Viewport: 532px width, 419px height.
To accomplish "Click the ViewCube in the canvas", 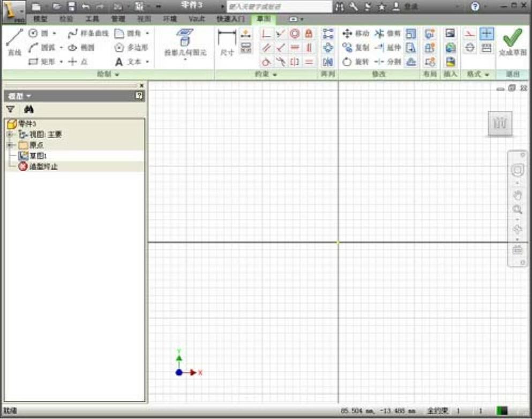I will click(500, 124).
